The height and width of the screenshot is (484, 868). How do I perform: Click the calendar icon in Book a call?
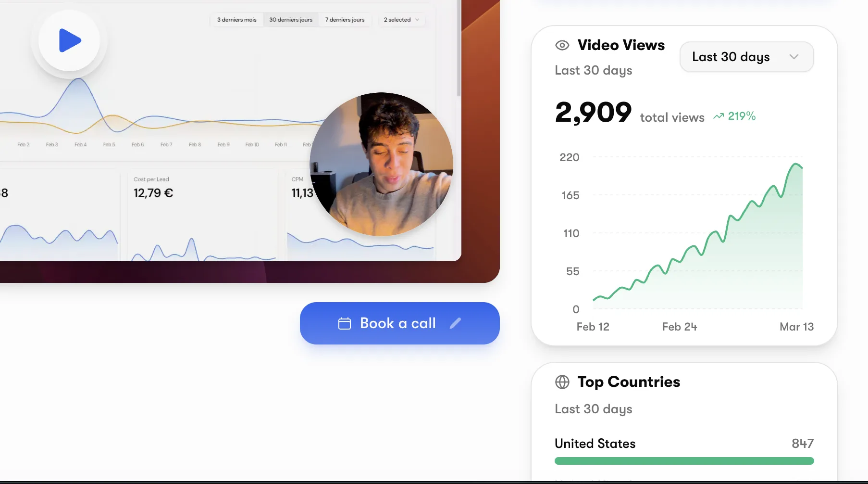click(345, 323)
